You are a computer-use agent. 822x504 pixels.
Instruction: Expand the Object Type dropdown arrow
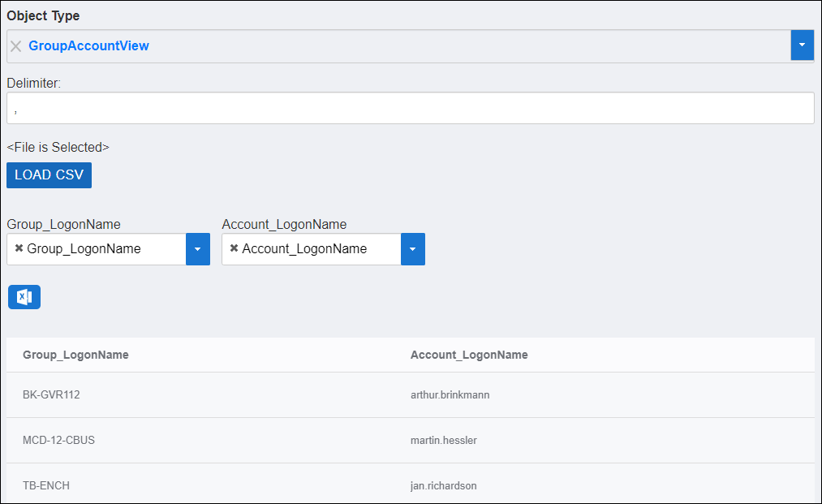click(802, 46)
